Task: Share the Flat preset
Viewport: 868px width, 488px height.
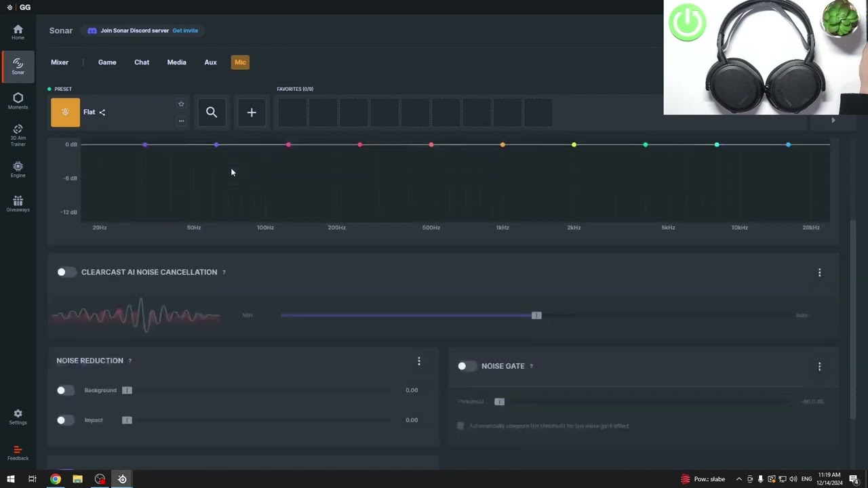Action: (x=102, y=113)
